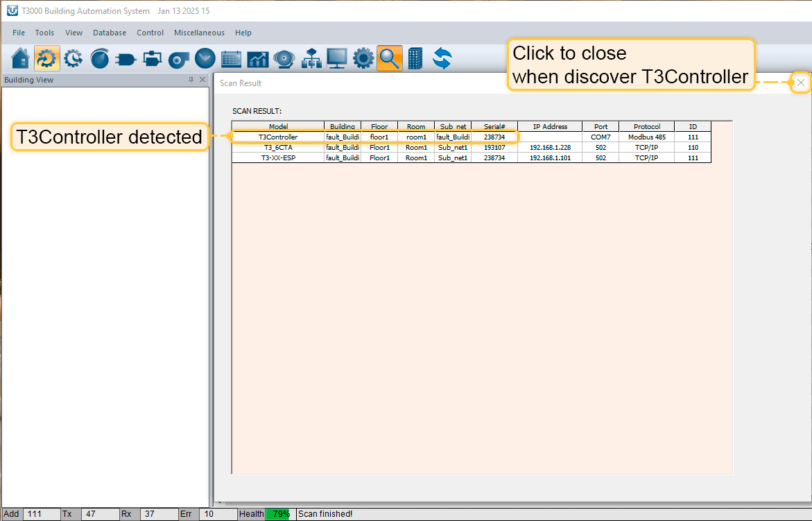The image size is (812, 521).
Task: Open the Miscellaneous menu
Action: [199, 33]
